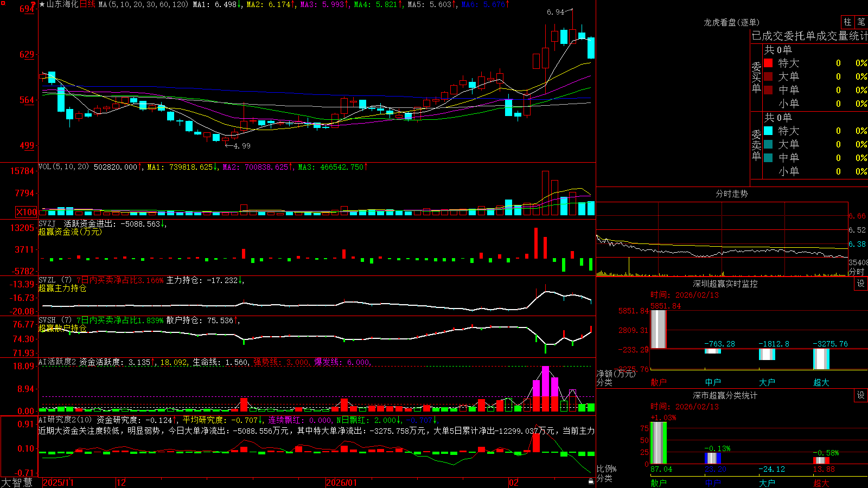Jump to month 02 on time axis

[514, 483]
